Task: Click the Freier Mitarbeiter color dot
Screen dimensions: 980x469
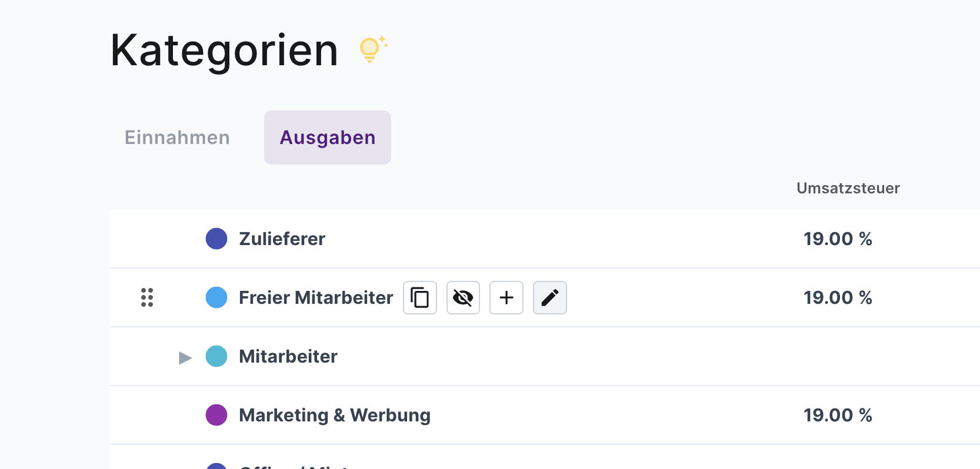Action: 216,297
